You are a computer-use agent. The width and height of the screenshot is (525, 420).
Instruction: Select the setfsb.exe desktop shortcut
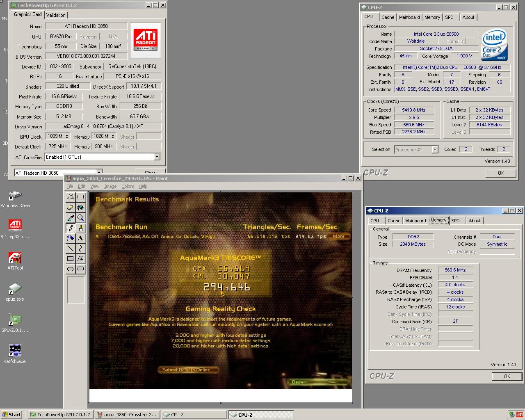coord(15,354)
